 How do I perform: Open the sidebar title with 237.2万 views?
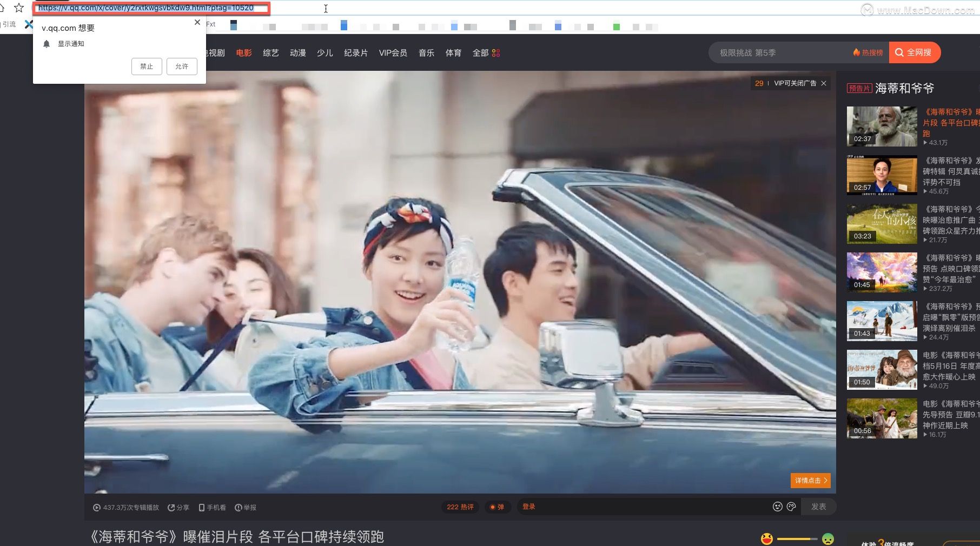(951, 269)
